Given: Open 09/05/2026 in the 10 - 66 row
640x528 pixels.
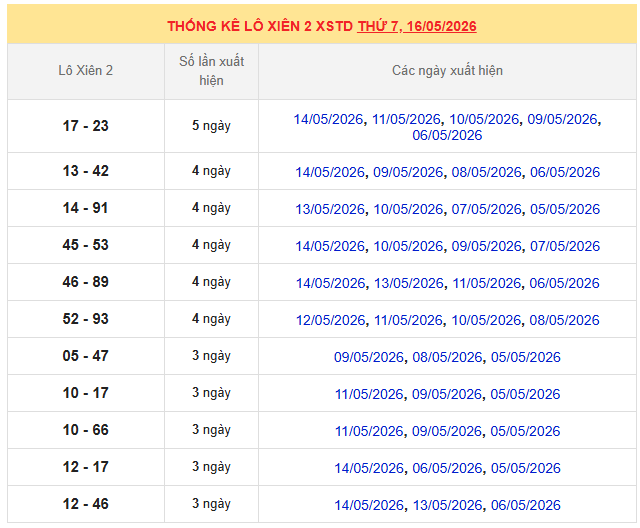Looking at the screenshot, I should click(x=447, y=431).
